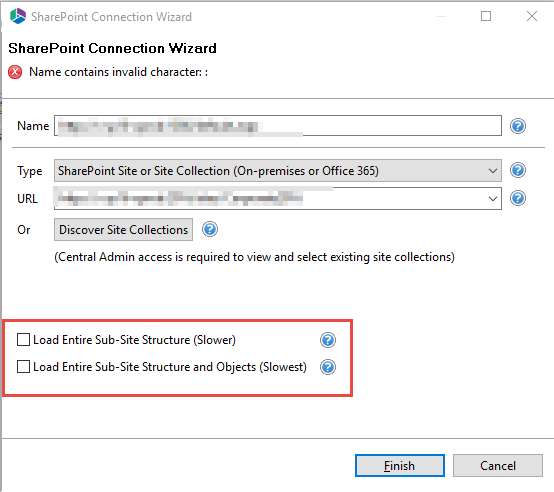Enable Load Entire Sub-Site Structure (Slower)

coord(23,340)
